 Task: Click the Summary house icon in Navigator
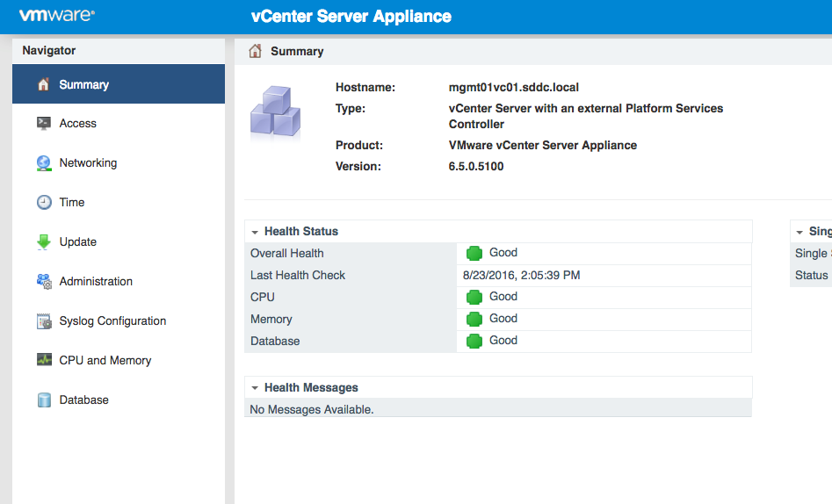coord(44,84)
